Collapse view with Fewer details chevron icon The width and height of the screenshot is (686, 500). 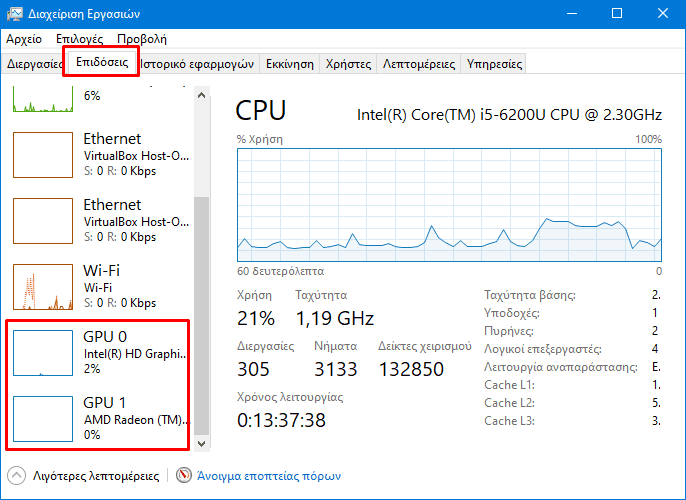16,476
